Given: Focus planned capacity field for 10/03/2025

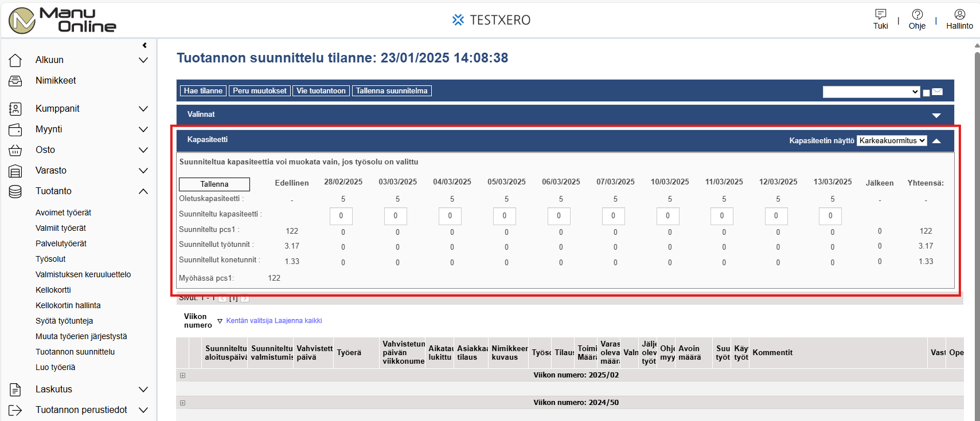Looking at the screenshot, I should pyautogui.click(x=667, y=216).
